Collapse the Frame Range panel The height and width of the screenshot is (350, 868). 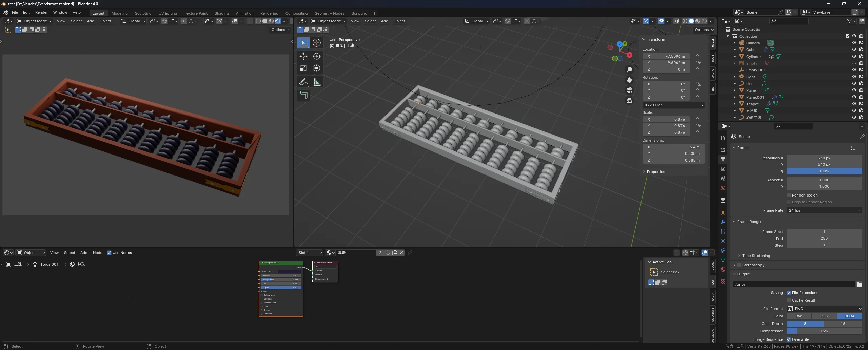tap(749, 222)
